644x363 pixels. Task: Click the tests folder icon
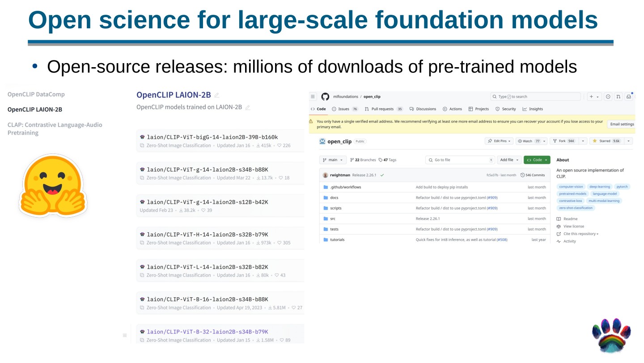[326, 229]
